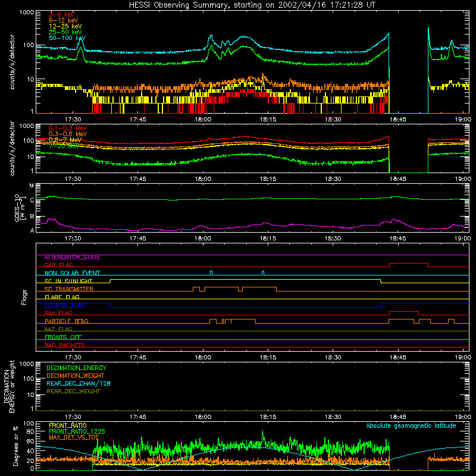Click the 7-20 MeV legend label
This screenshot has height=476, width=476.
point(64,146)
